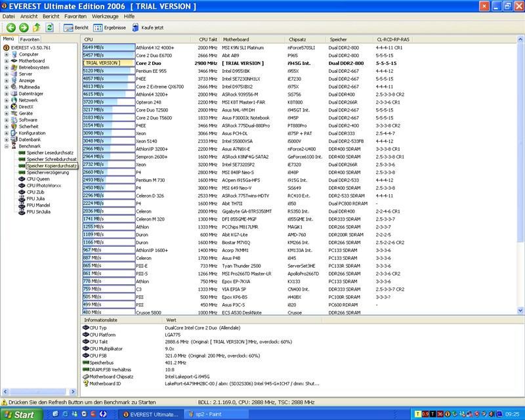
Task: Select the DirectX tree icon
Action: point(14,106)
